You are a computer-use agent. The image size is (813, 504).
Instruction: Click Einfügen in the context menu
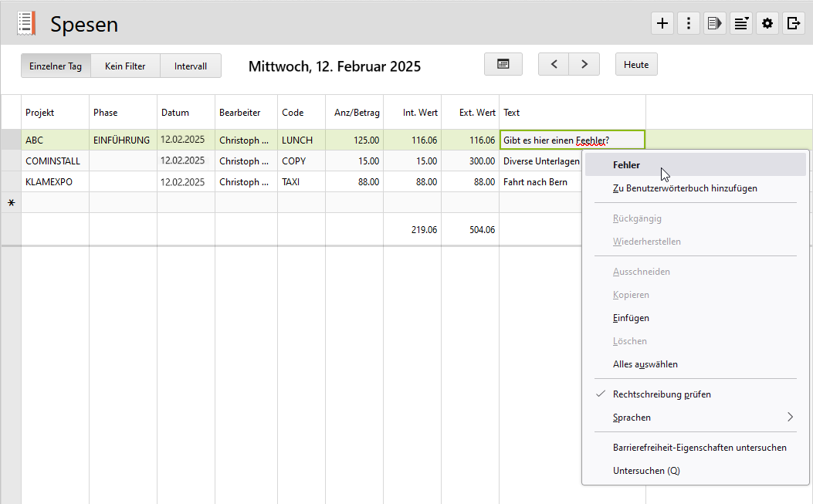(x=631, y=318)
